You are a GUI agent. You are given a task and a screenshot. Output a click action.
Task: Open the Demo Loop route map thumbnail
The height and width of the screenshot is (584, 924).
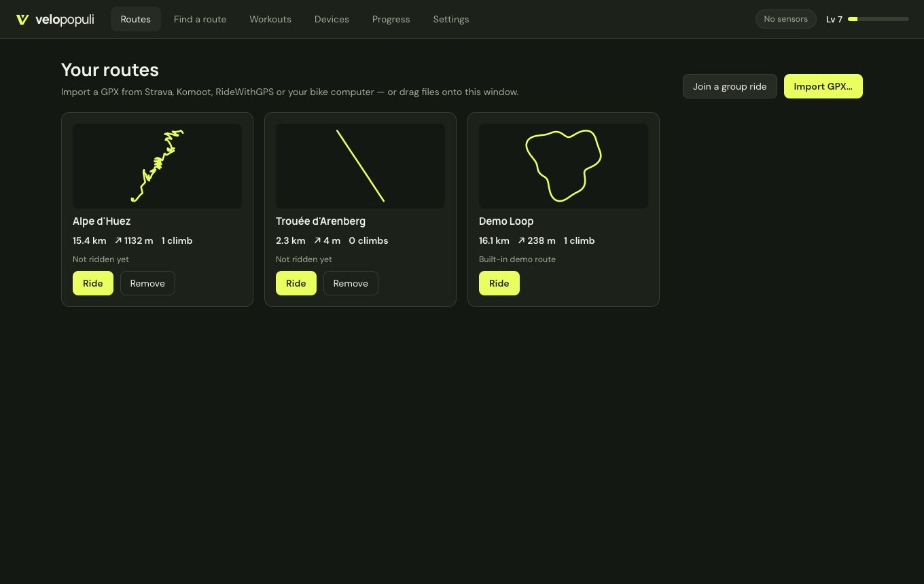point(563,166)
